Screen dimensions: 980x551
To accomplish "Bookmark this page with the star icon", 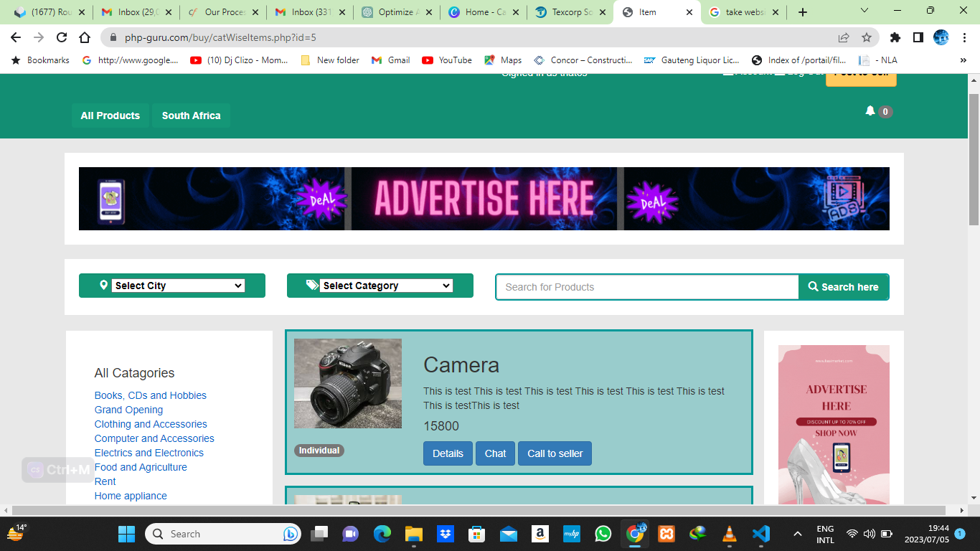I will [867, 37].
